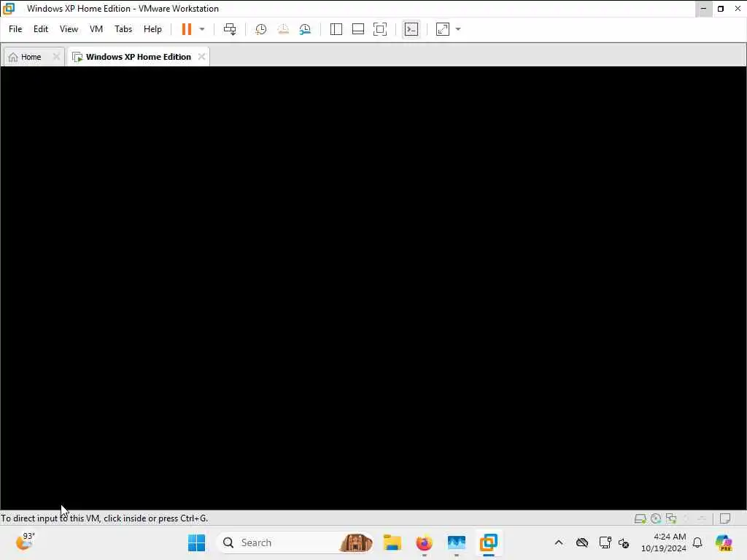
Task: Open the Help menu
Action: click(x=152, y=29)
